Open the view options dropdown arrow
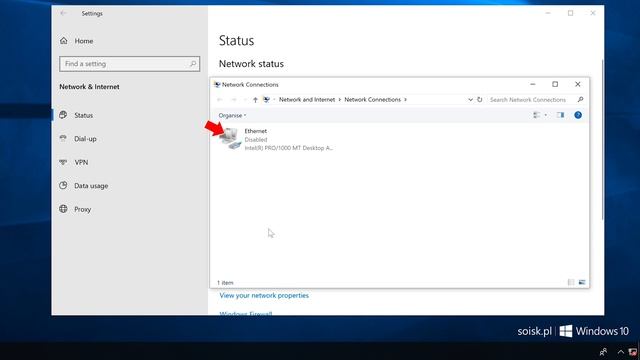Image resolution: width=640 pixels, height=360 pixels. [x=546, y=115]
